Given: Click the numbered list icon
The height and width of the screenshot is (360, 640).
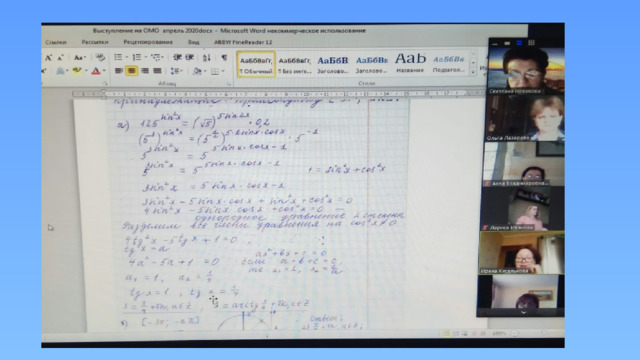Looking at the screenshot, I should (137, 57).
